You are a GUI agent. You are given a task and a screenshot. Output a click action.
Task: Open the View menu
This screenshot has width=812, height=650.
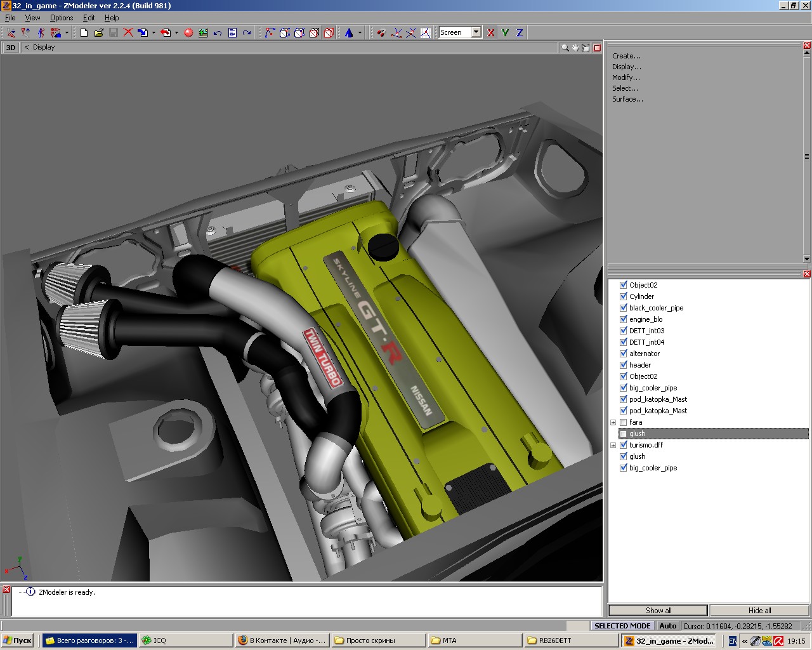32,18
